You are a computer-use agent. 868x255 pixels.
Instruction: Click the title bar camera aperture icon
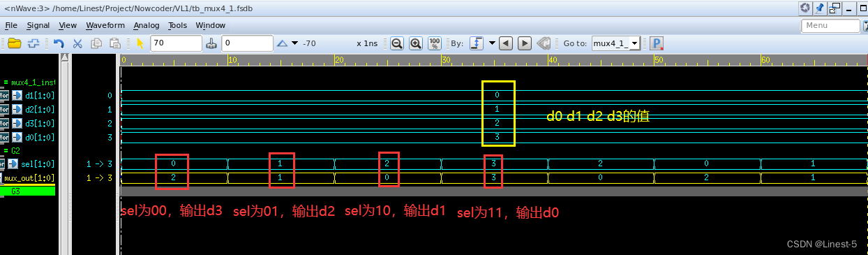pos(805,8)
